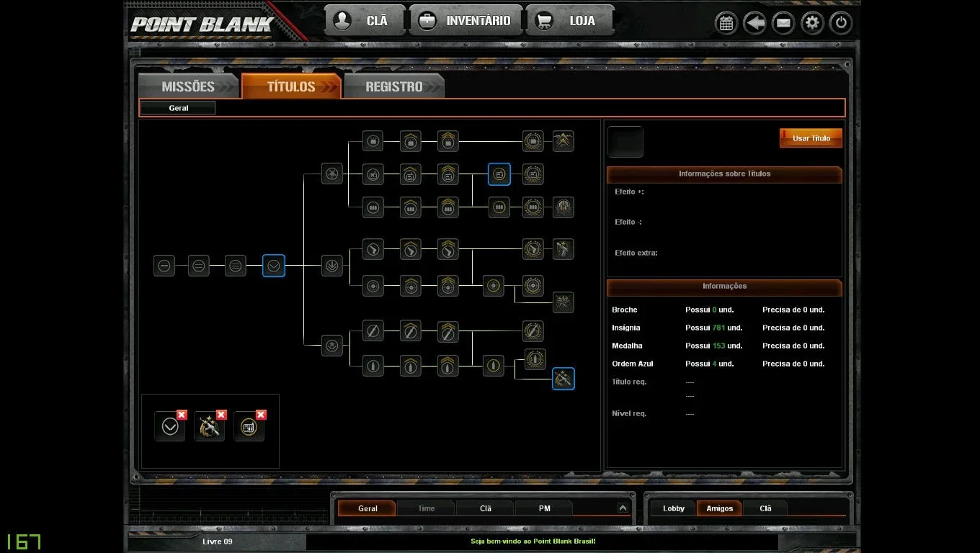The height and width of the screenshot is (553, 980).
Task: Select the pistol emblem title node
Action: (x=563, y=249)
